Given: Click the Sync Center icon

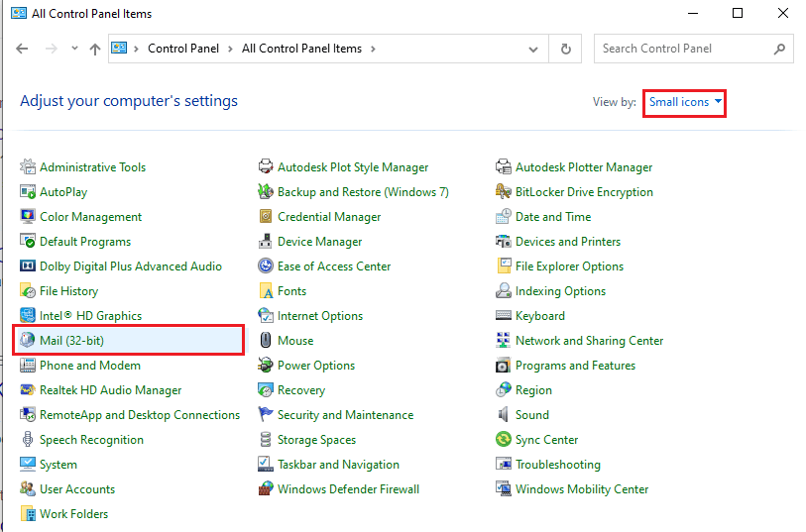Looking at the screenshot, I should 504,440.
